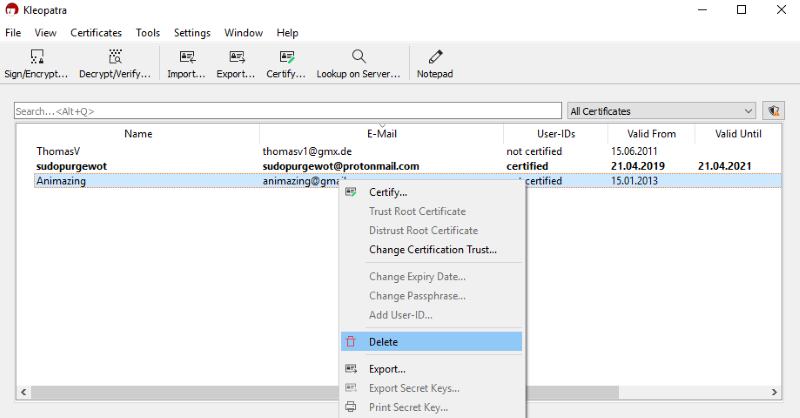Sort by the User-IDs column header
Image resolution: width=800 pixels, height=418 pixels.
[x=556, y=134]
